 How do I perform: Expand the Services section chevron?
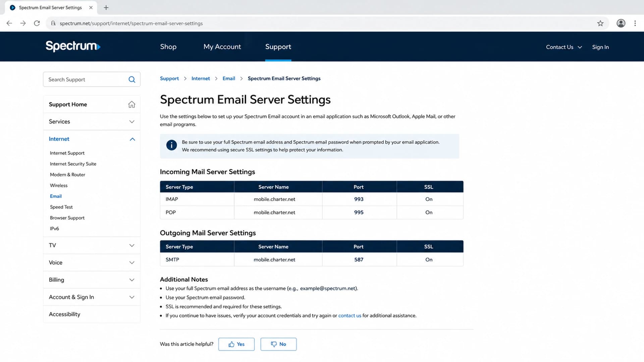click(132, 122)
